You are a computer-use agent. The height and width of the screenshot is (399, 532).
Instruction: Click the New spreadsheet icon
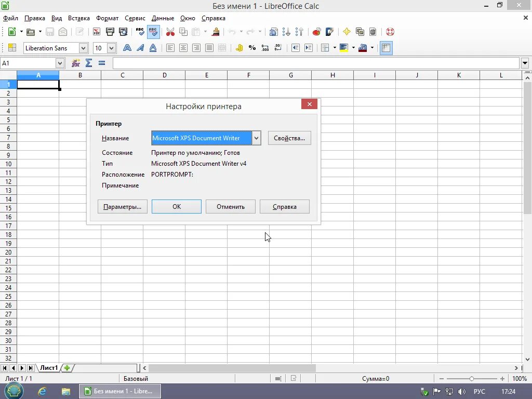pyautogui.click(x=12, y=32)
